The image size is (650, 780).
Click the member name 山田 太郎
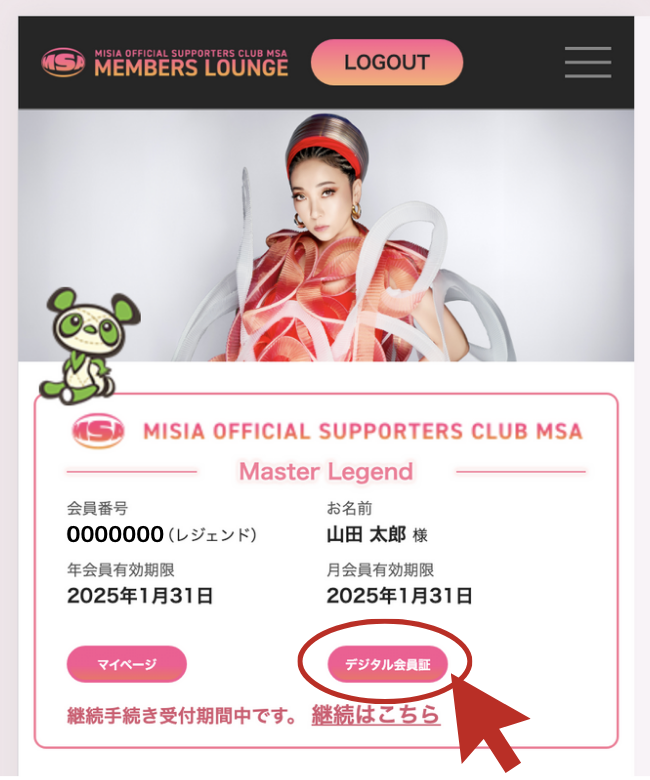coord(367,535)
